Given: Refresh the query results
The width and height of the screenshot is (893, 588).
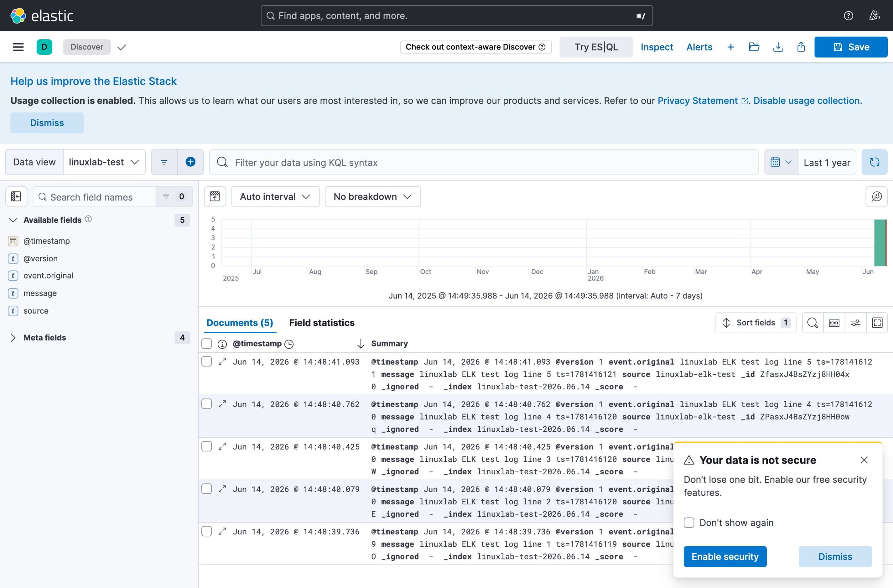Looking at the screenshot, I should click(875, 162).
